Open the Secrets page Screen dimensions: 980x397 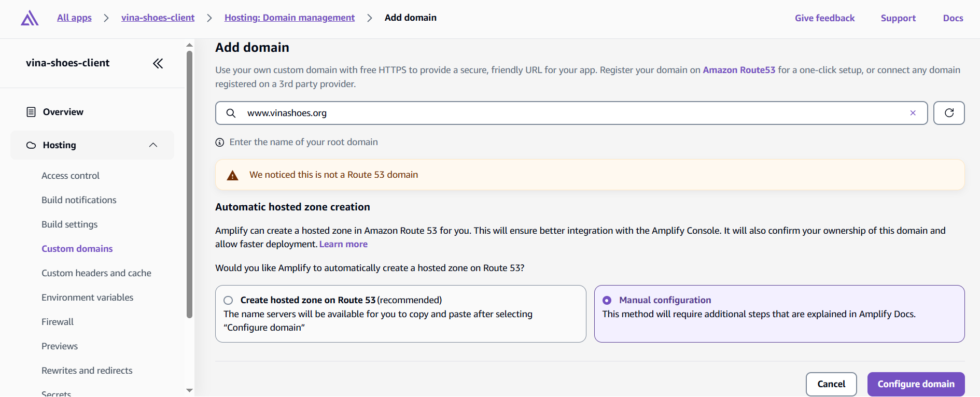coord(56,393)
